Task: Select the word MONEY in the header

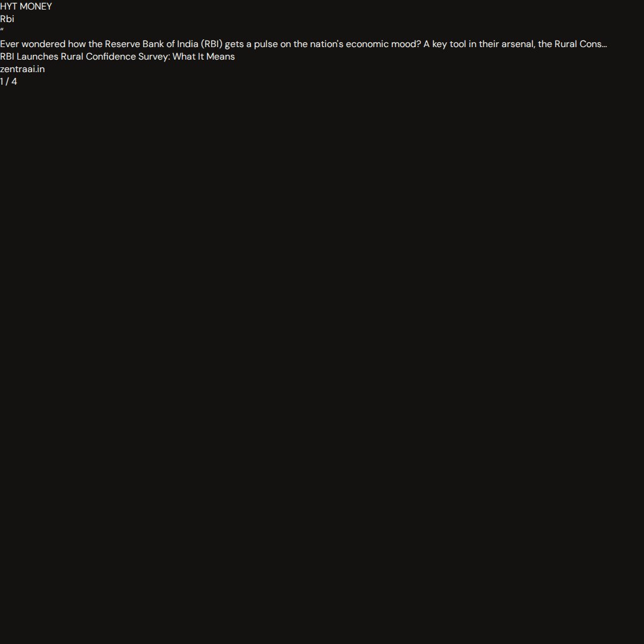Action: click(x=36, y=7)
